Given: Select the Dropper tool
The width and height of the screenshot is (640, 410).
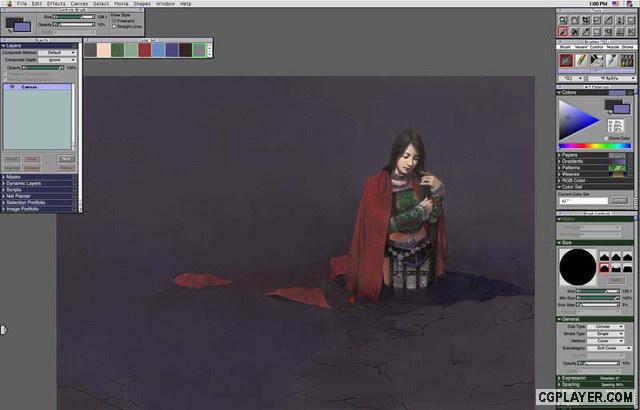Looking at the screenshot, I should pos(586,31).
